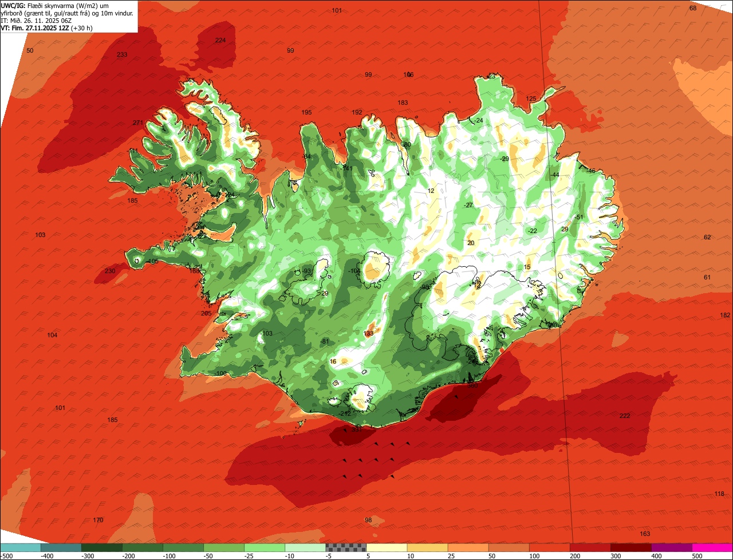The image size is (733, 560).
Task: Select the magenta legend swatch above 500
Action: tap(712, 547)
